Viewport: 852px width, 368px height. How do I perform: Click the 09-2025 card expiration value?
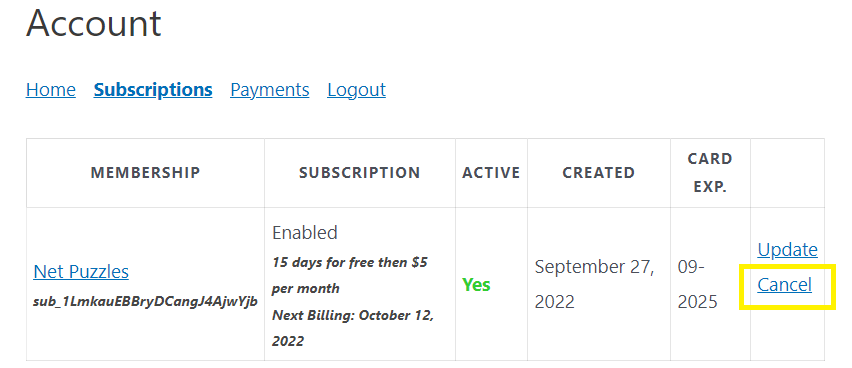698,284
